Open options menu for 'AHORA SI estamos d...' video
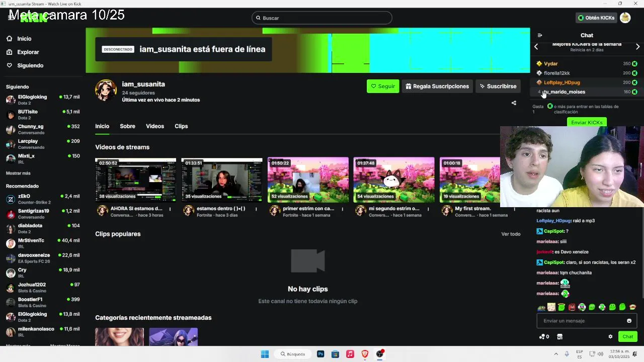 170,209
